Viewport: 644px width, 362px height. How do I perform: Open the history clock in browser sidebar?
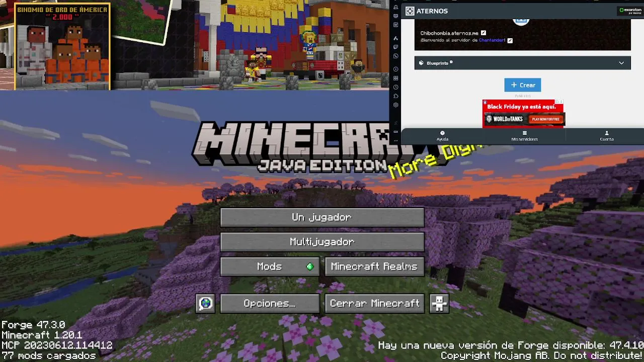396,87
